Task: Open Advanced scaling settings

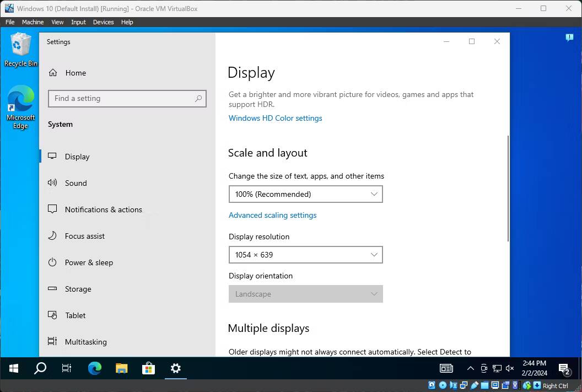Action: 272,215
